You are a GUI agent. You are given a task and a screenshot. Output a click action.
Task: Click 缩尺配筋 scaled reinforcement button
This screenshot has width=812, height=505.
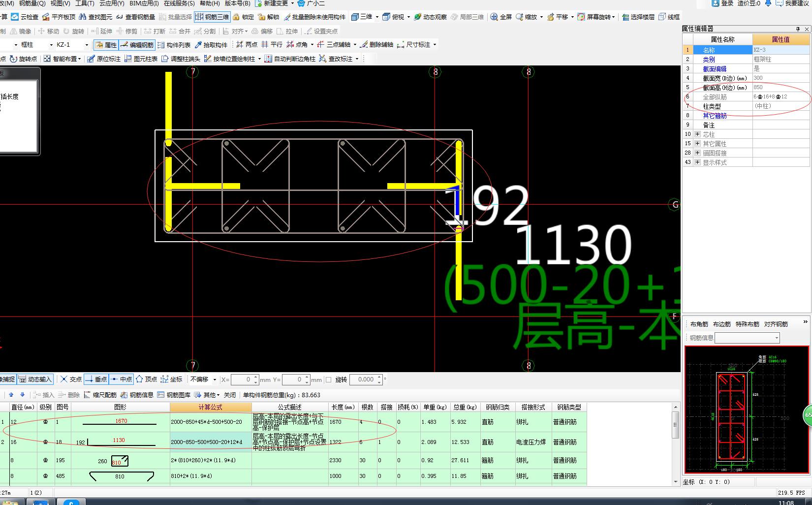[x=100, y=395]
